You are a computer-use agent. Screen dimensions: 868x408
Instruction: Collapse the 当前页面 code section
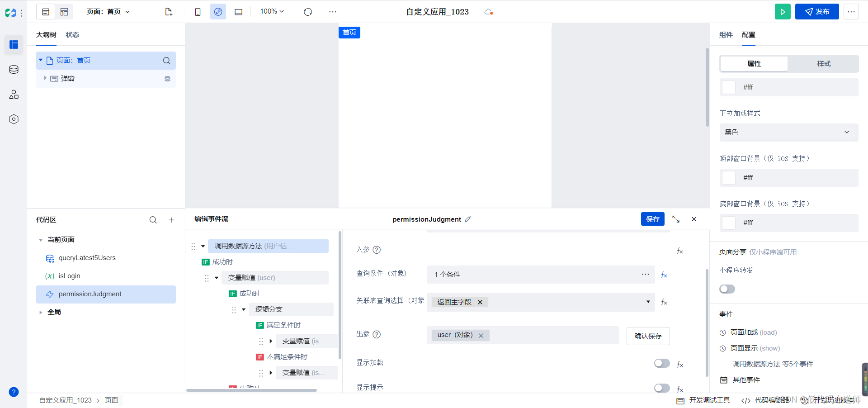coord(41,240)
